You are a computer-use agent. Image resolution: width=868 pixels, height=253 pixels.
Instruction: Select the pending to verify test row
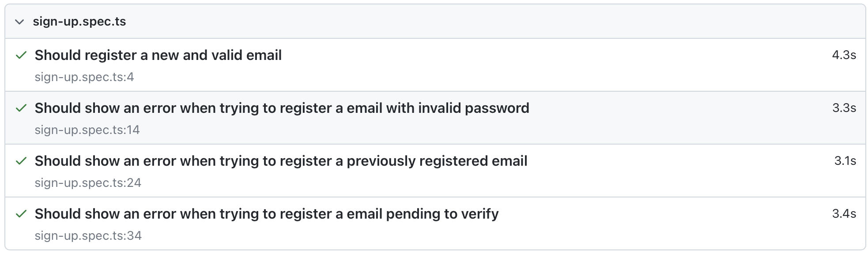click(x=435, y=223)
